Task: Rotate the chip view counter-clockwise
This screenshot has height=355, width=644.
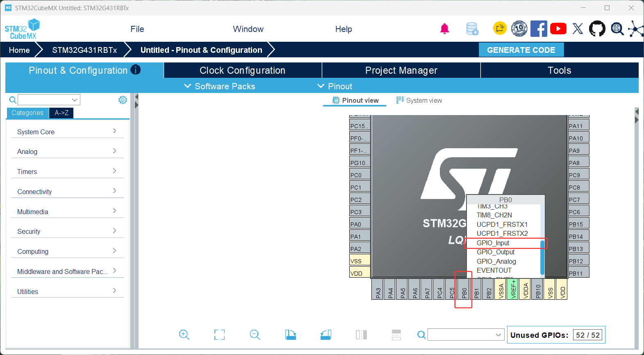Action: 326,335
